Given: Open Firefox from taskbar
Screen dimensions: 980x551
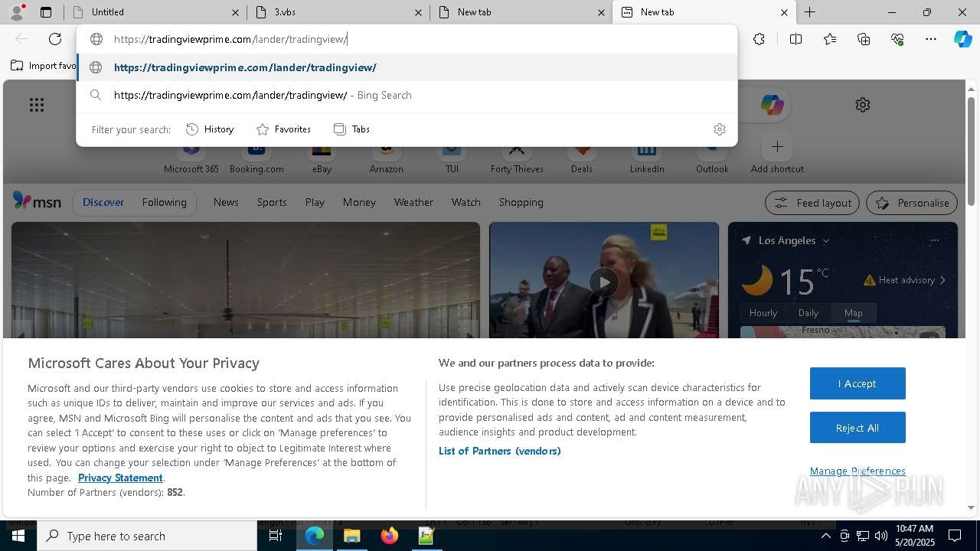Looking at the screenshot, I should pos(389,536).
